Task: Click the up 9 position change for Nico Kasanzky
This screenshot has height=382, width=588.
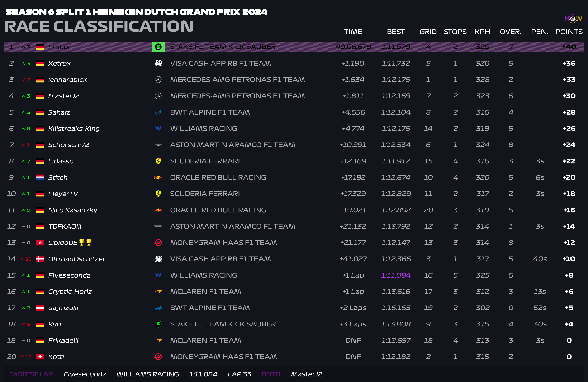Action: [x=26, y=210]
